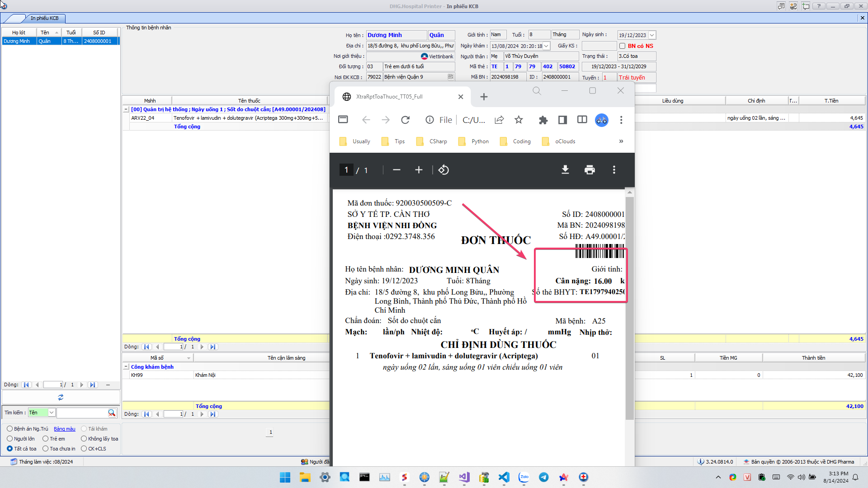Rotate the PDF counterclockwise
868x488 pixels.
pos(443,170)
